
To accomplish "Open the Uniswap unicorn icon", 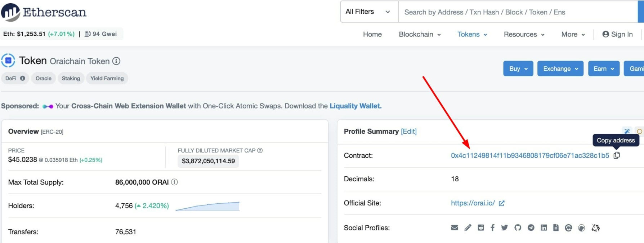I will (595, 227).
